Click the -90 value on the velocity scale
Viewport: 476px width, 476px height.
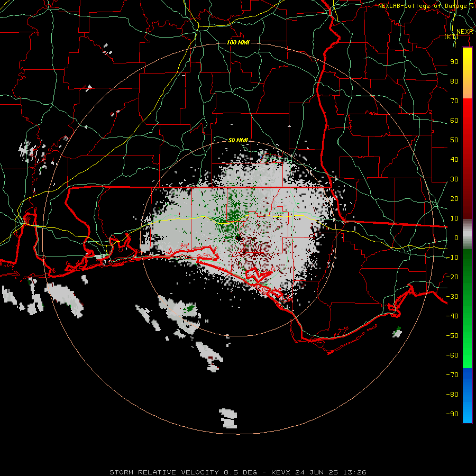point(452,414)
